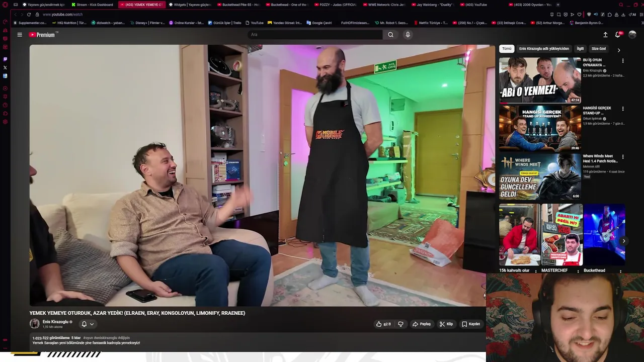Open MASTERCHEF short thumbnail
The width and height of the screenshot is (644, 362).
561,235
